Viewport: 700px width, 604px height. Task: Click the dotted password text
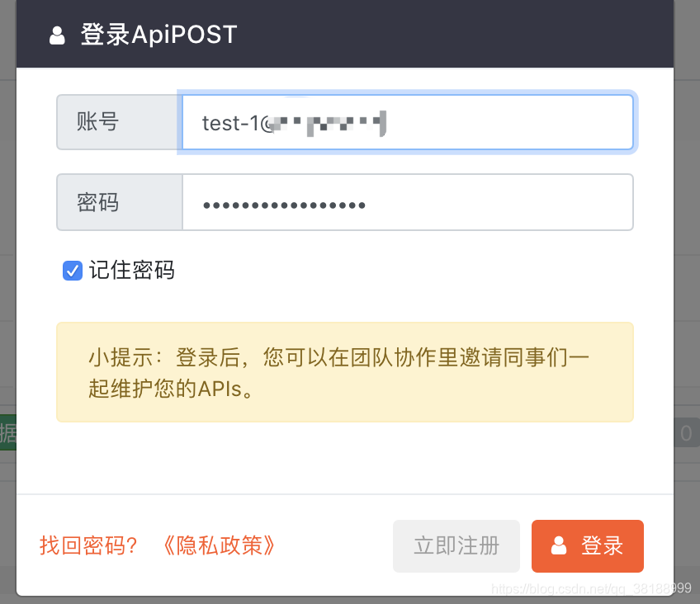tap(285, 202)
